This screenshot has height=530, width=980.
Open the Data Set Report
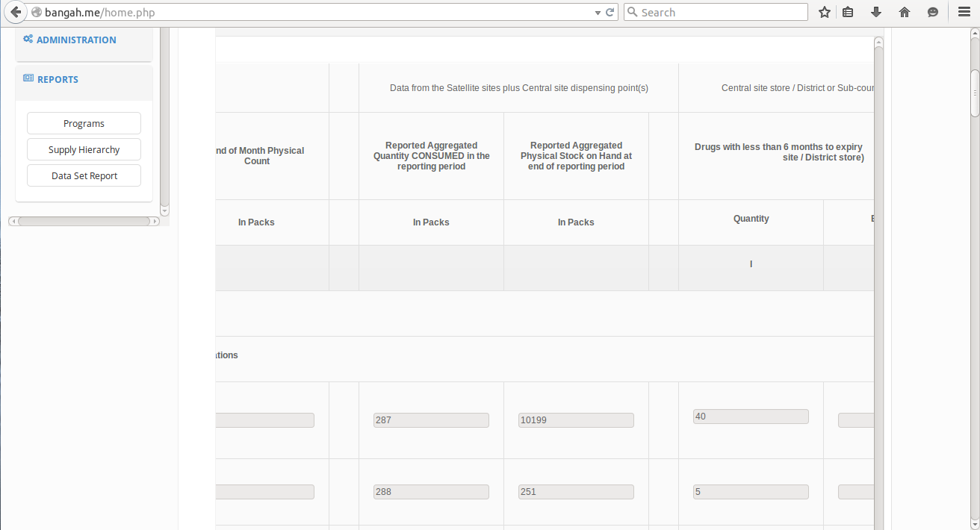[84, 175]
